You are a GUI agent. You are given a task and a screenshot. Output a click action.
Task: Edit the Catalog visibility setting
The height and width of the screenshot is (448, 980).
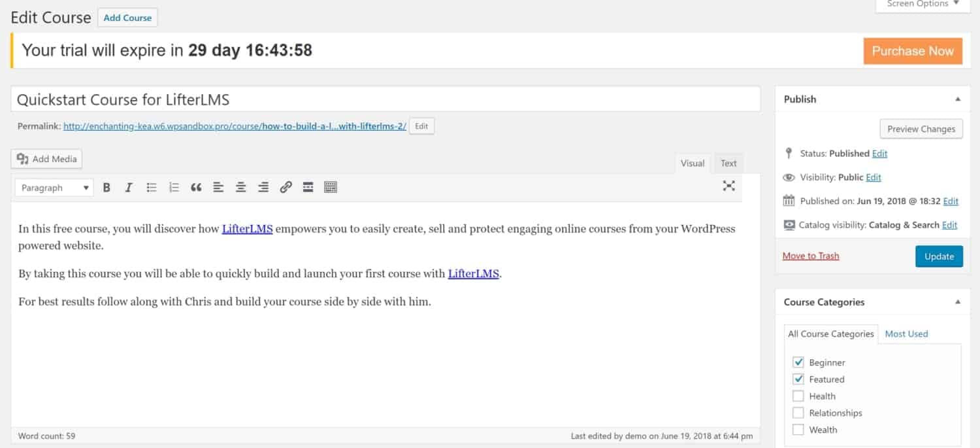[x=949, y=224]
